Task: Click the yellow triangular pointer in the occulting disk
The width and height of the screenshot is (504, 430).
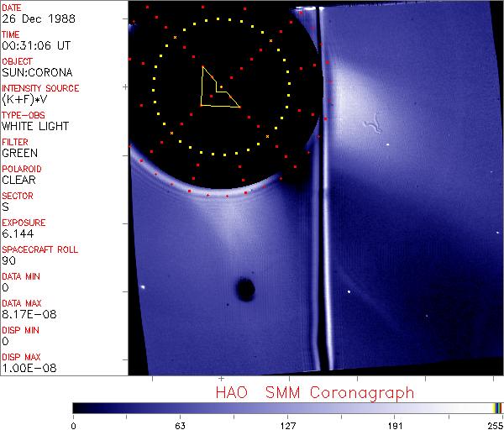Action: [216, 90]
